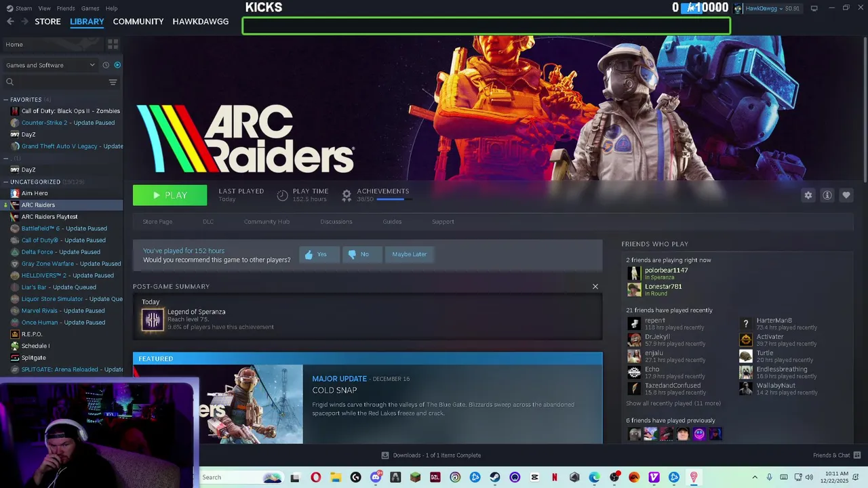
Task: Dismiss the Post-Game Summary with X
Action: pos(595,287)
